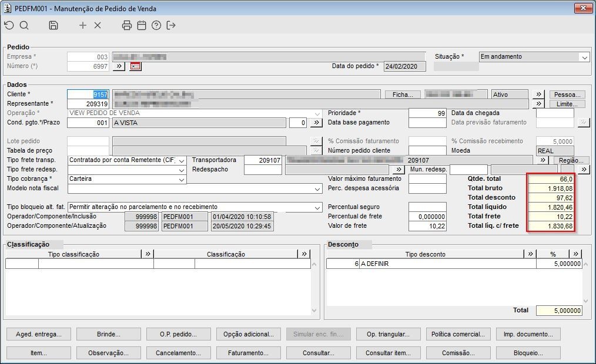Exit the screen via logout icon
This screenshot has height=364, width=596.
point(171,25)
